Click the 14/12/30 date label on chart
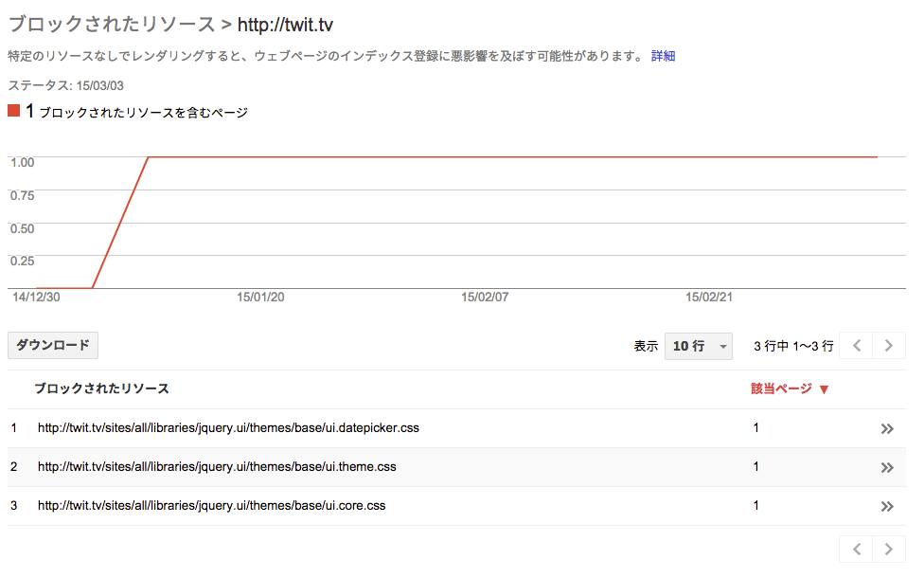The width and height of the screenshot is (924, 578). coord(37,298)
